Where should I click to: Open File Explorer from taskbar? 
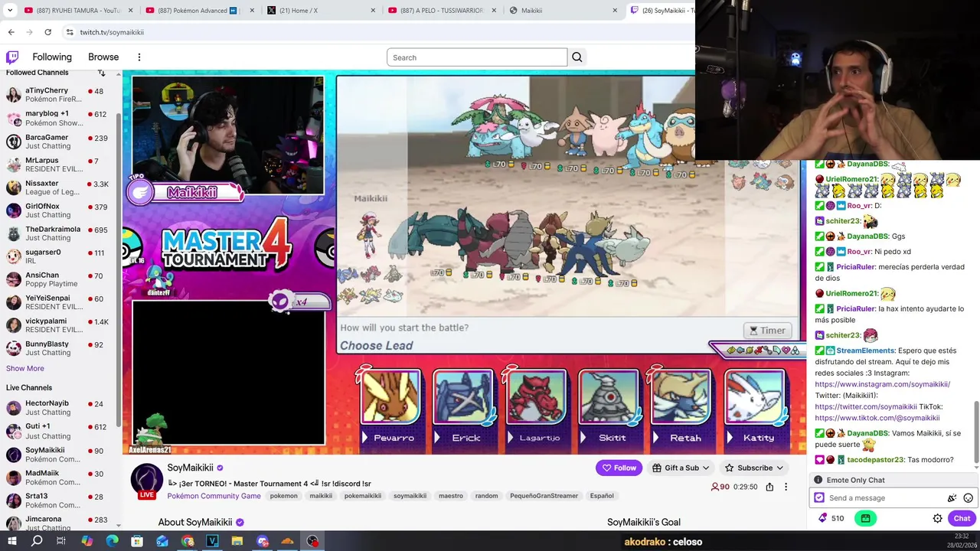[x=237, y=541]
